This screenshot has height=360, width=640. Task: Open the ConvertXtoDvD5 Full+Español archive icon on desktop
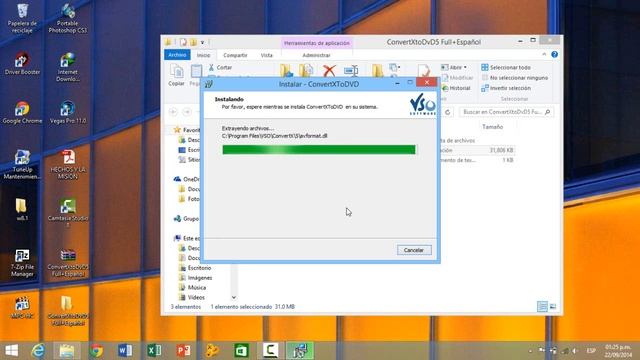(x=68, y=263)
